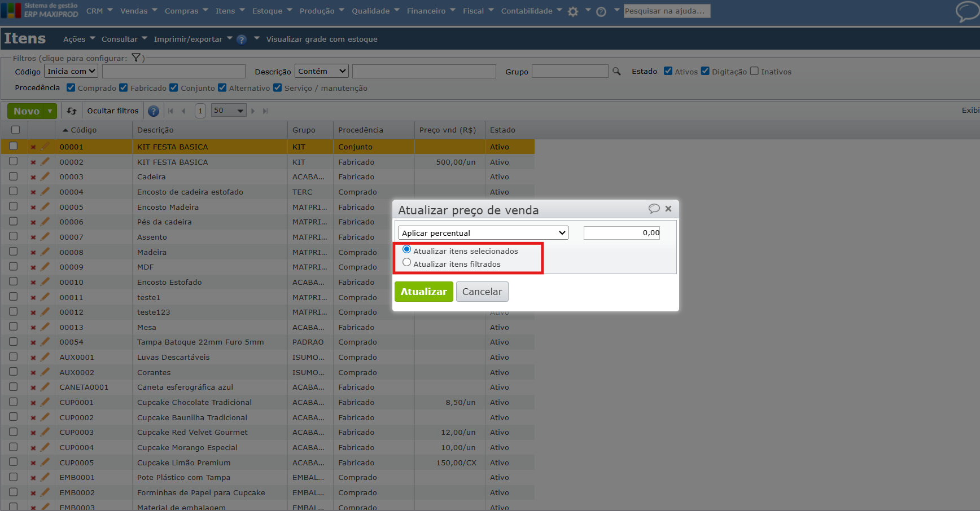Screen dimensions: 980x511
Task: Click the green Atualizar button
Action: pos(424,292)
